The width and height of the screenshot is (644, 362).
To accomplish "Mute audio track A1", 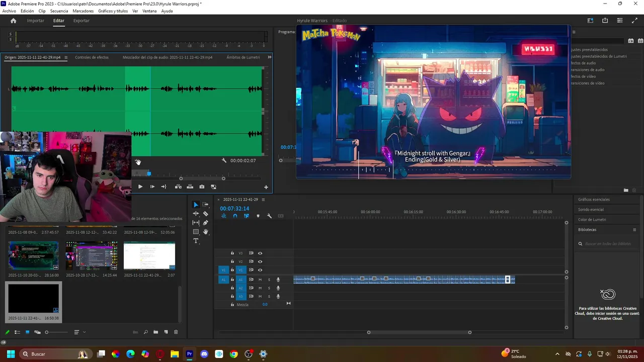I will [x=260, y=280].
